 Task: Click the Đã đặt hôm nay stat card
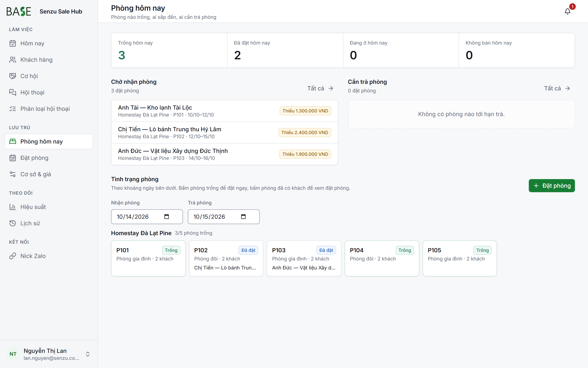click(285, 50)
